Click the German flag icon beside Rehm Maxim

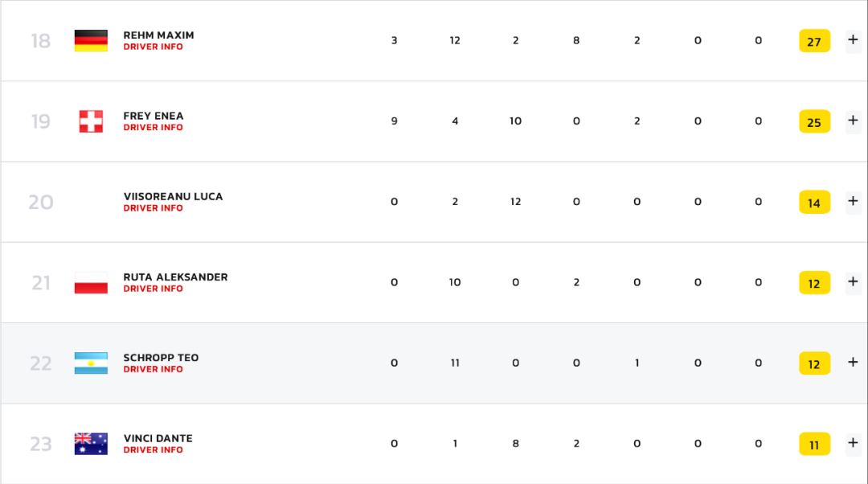point(91,41)
